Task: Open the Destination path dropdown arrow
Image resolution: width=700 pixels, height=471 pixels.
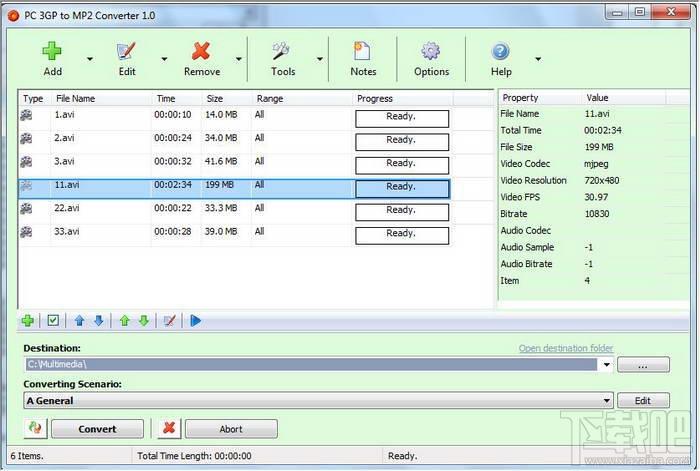Action: (606, 365)
